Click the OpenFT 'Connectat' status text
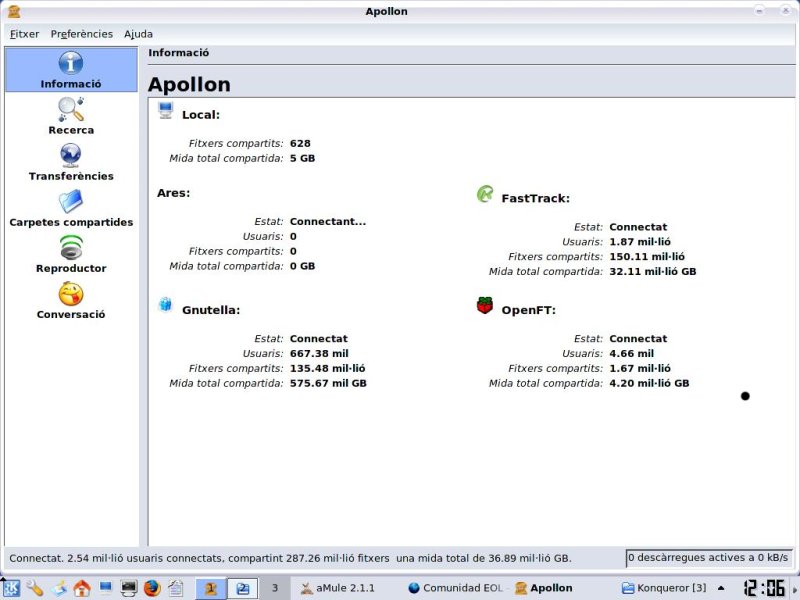This screenshot has height=600, width=800. [638, 339]
